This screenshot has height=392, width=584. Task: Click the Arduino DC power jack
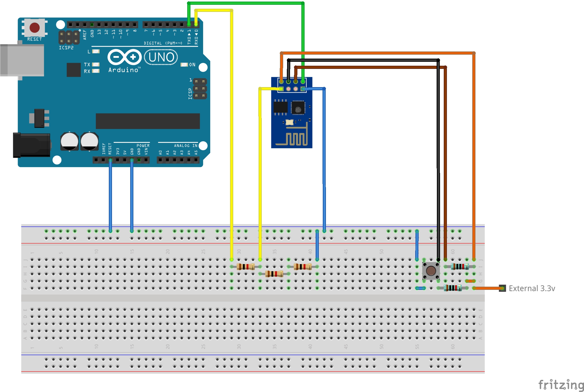pyautogui.click(x=32, y=145)
